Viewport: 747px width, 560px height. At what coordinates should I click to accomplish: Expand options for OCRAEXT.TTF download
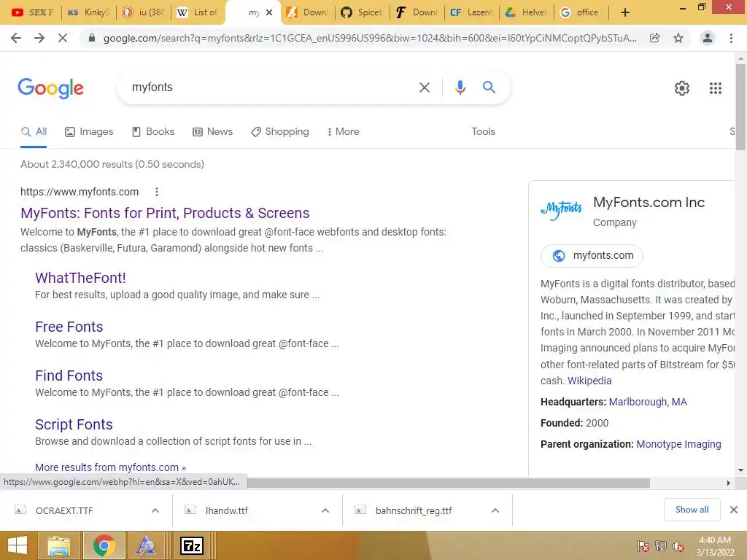click(155, 510)
